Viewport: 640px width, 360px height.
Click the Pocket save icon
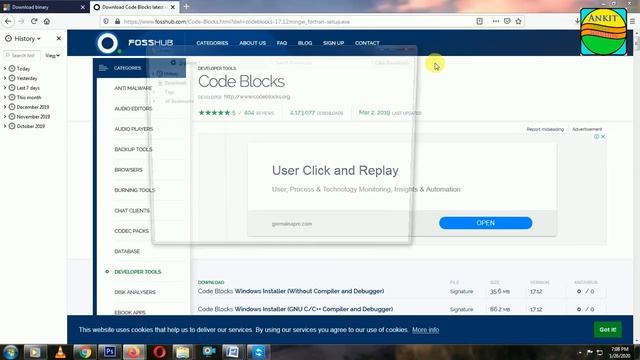(507, 21)
